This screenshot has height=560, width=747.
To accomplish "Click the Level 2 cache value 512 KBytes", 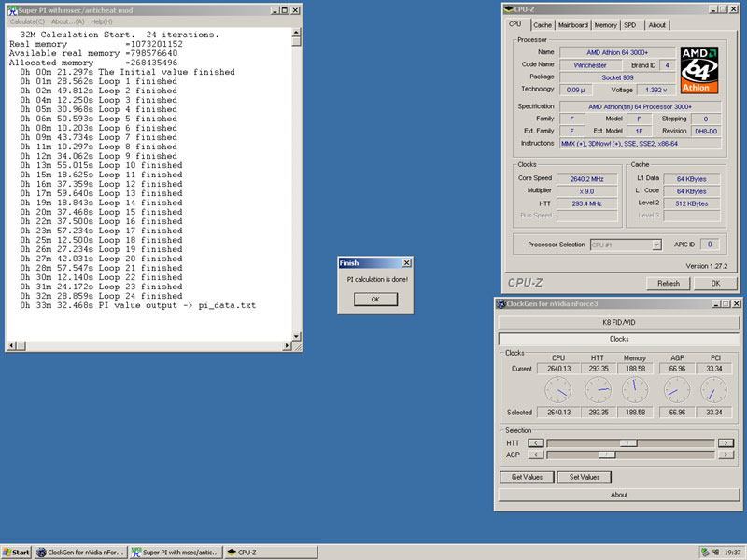I will tap(691, 203).
